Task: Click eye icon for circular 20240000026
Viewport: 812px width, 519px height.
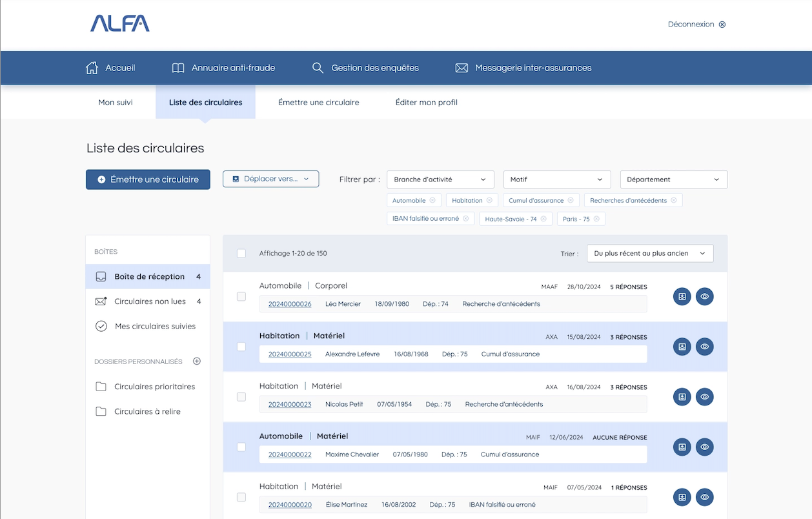Action: [x=704, y=296]
